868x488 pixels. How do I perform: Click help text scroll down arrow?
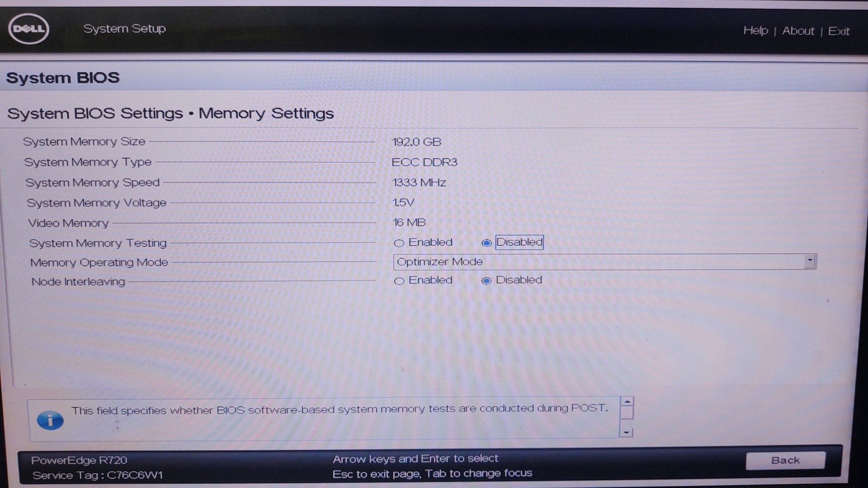[x=627, y=432]
